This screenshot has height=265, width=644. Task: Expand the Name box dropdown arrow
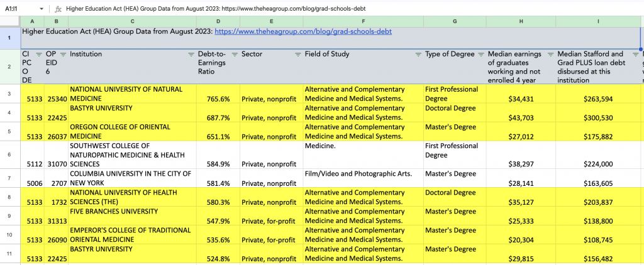pos(42,9)
